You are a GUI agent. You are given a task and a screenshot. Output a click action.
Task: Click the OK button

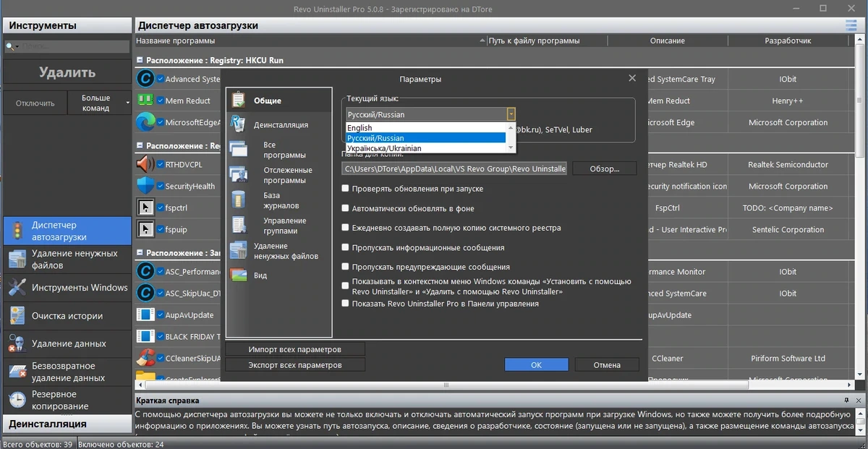[536, 365]
